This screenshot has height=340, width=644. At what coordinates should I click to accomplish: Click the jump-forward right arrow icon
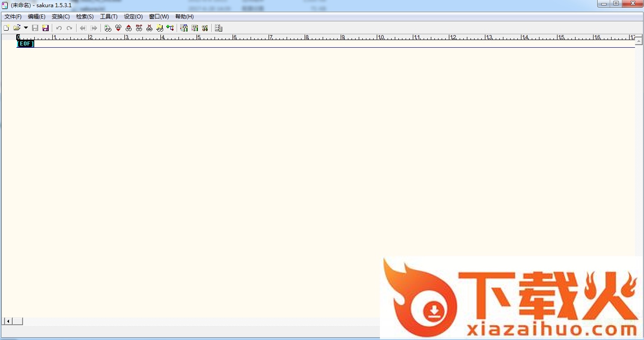coord(94,28)
